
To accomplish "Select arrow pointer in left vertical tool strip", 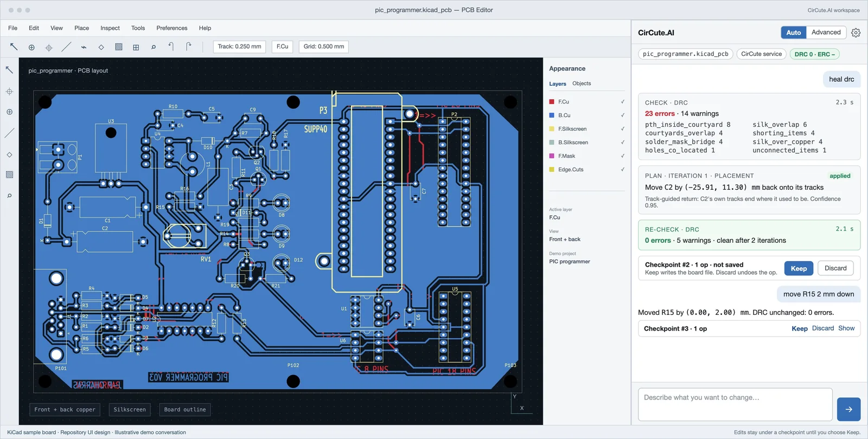I will [x=9, y=70].
